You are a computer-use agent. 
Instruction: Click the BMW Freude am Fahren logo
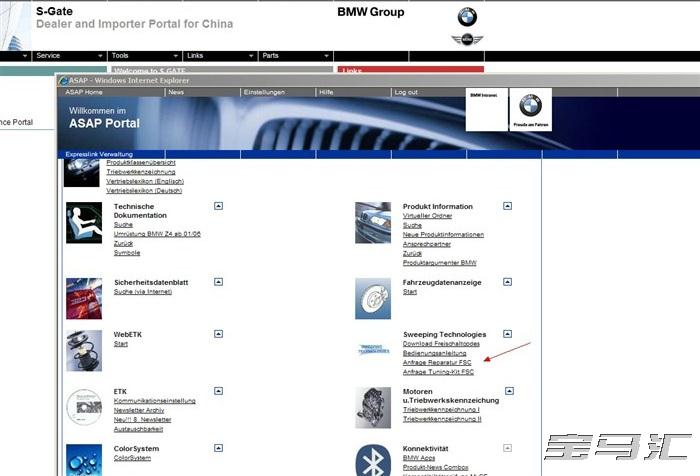[530, 110]
